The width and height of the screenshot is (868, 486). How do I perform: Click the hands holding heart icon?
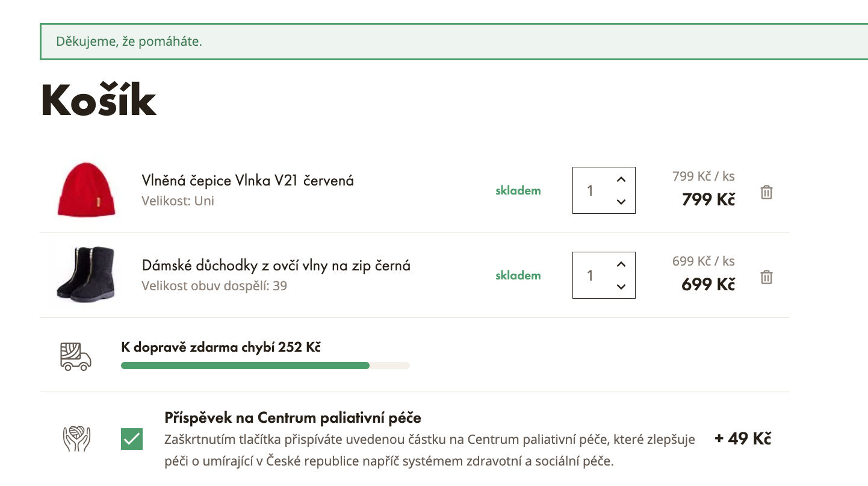pyautogui.click(x=76, y=438)
